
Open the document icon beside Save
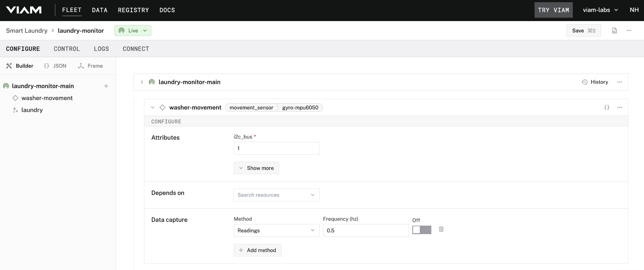tap(614, 31)
